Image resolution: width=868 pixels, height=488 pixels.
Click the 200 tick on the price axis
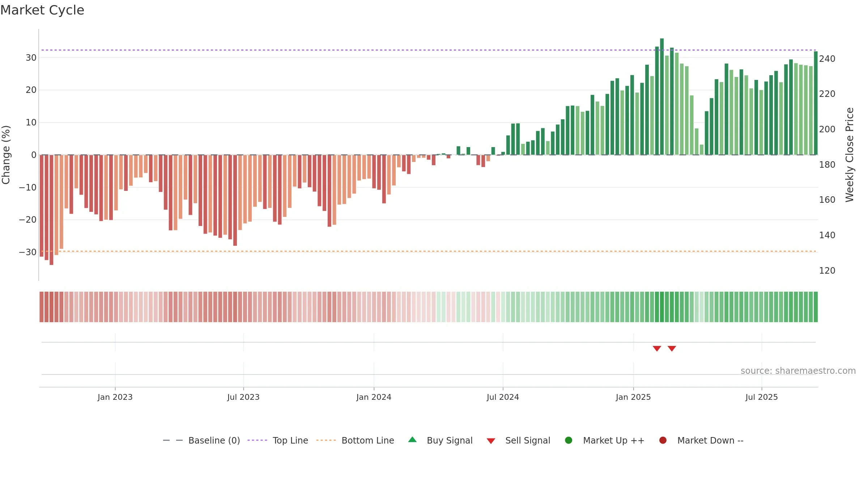pos(827,129)
